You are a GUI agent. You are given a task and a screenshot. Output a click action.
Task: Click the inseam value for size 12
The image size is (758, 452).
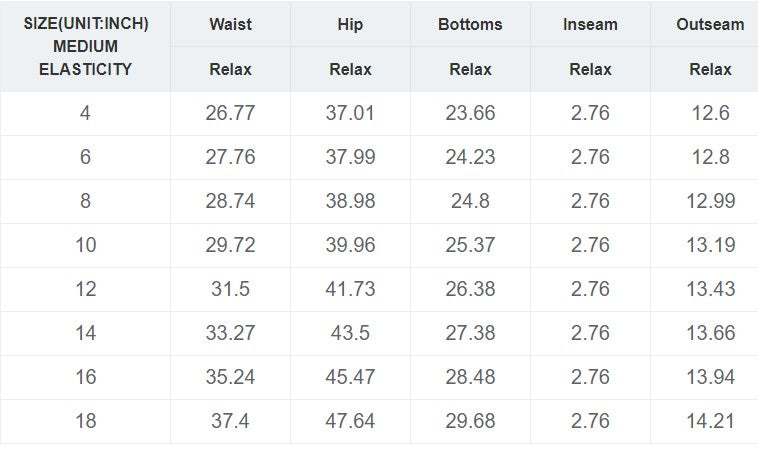[x=590, y=289]
